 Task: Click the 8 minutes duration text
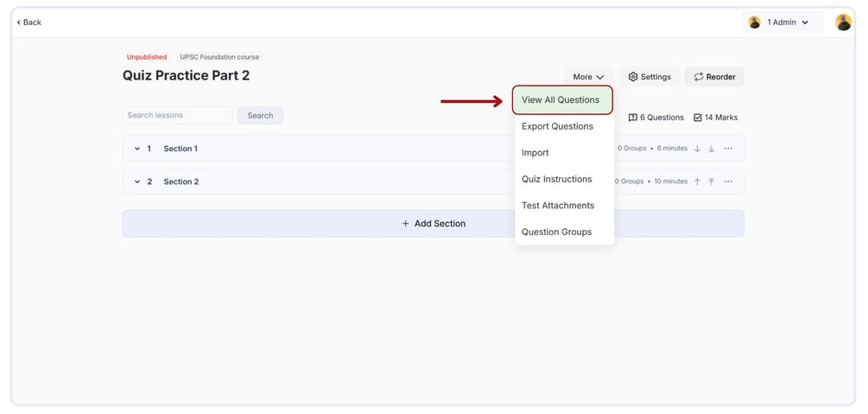(672, 149)
